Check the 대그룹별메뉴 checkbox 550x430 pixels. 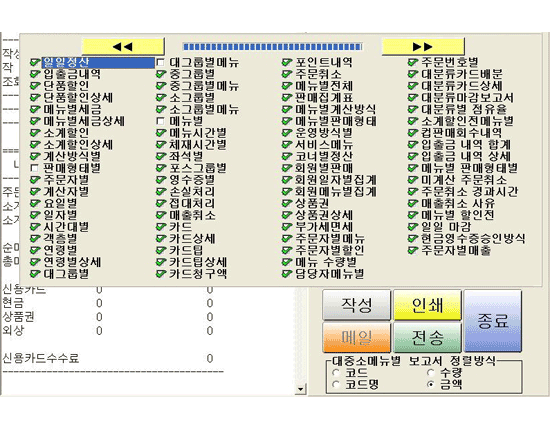pyautogui.click(x=160, y=62)
